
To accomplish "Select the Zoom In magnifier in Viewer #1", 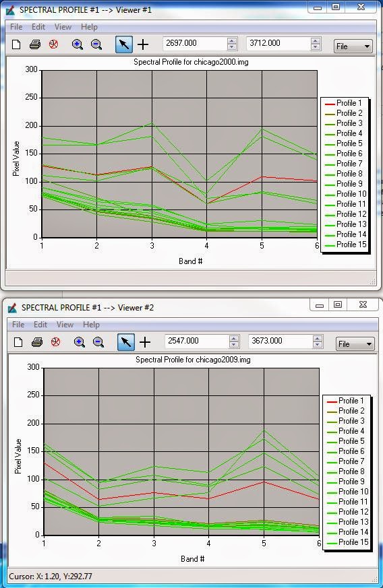I will tap(78, 44).
